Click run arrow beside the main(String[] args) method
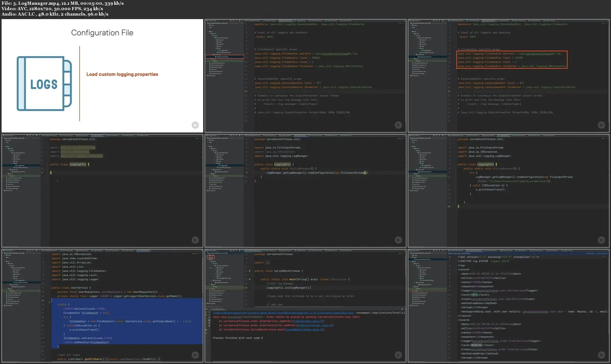Viewport: 611px width, 364px height. (x=250, y=279)
